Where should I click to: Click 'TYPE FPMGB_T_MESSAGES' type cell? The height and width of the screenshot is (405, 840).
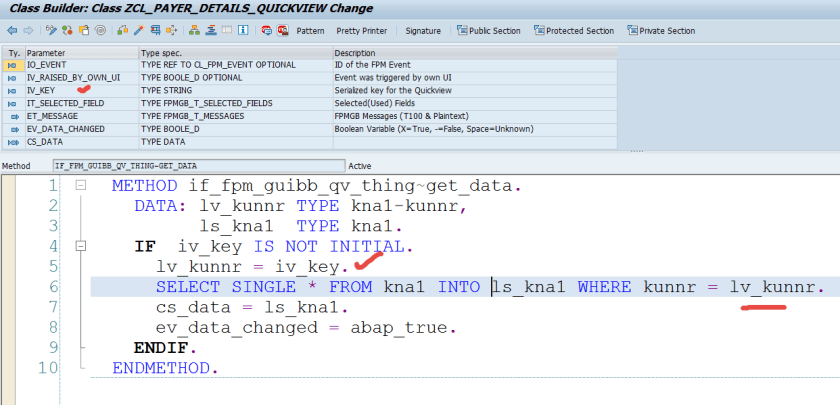tap(235, 116)
